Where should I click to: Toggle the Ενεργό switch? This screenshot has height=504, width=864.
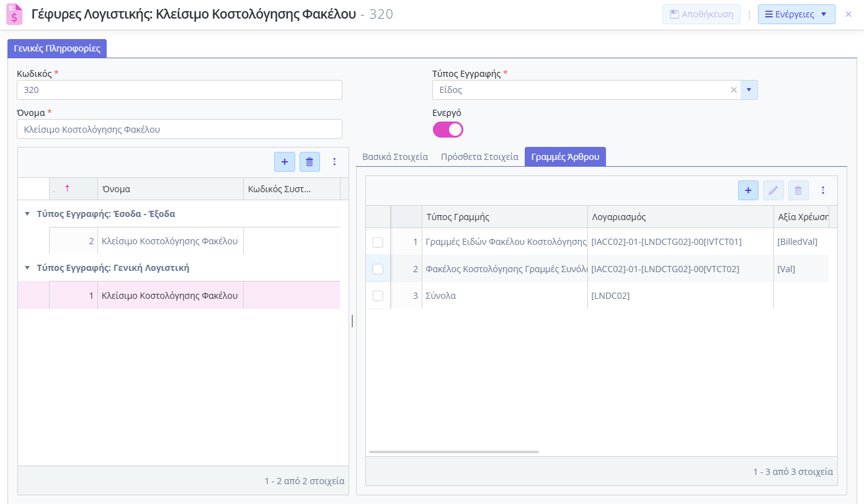point(448,130)
